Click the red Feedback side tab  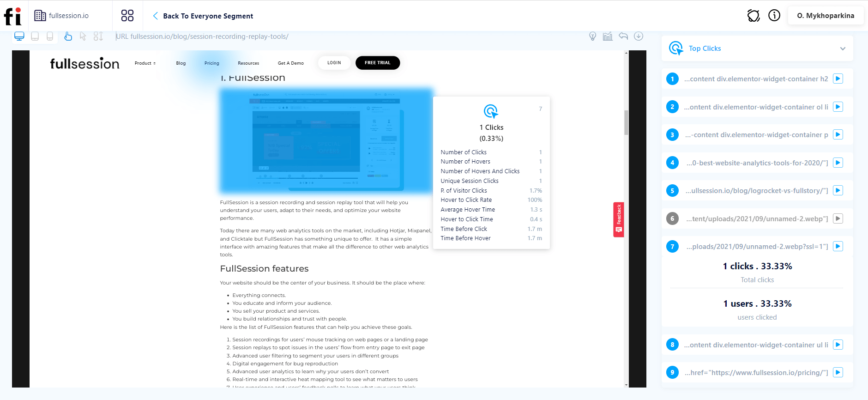pyautogui.click(x=619, y=219)
